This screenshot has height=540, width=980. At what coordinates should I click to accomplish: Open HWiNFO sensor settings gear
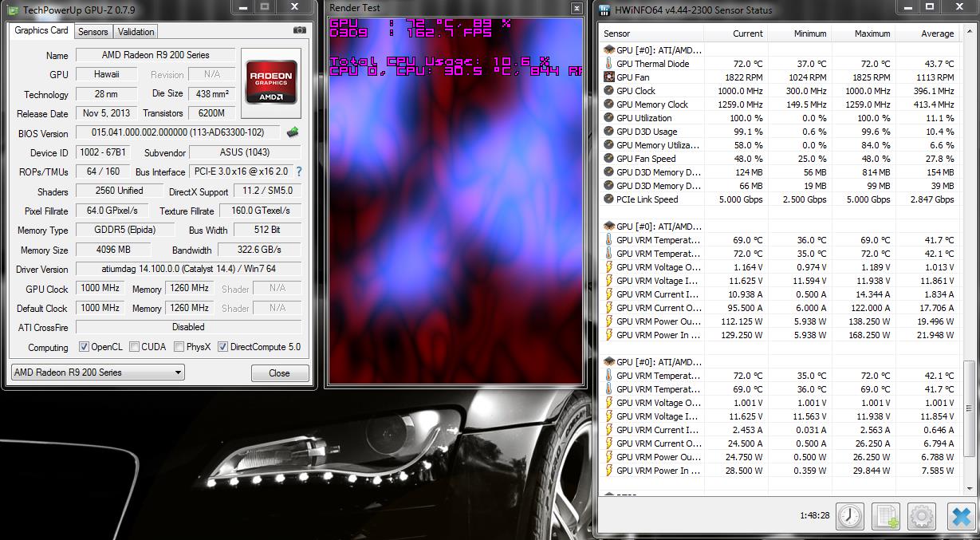click(922, 516)
